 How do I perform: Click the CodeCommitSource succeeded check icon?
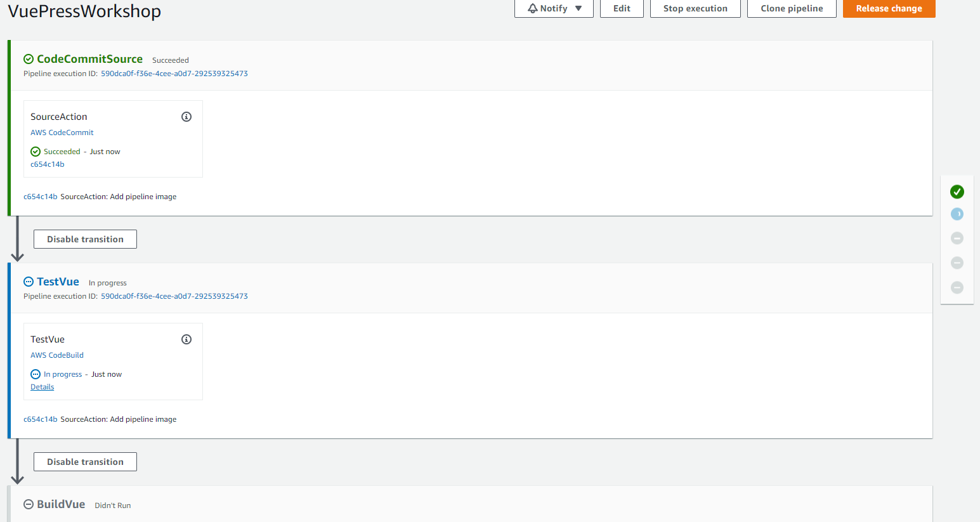pyautogui.click(x=29, y=59)
